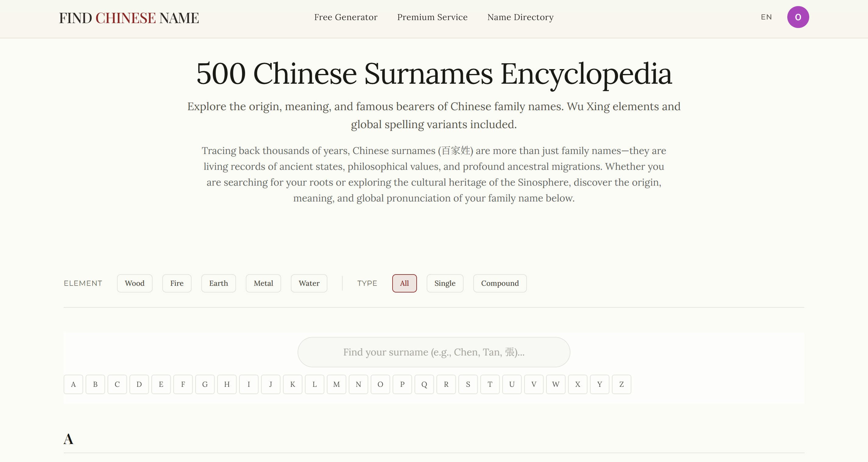
Task: Show only Single surnames
Action: (444, 283)
